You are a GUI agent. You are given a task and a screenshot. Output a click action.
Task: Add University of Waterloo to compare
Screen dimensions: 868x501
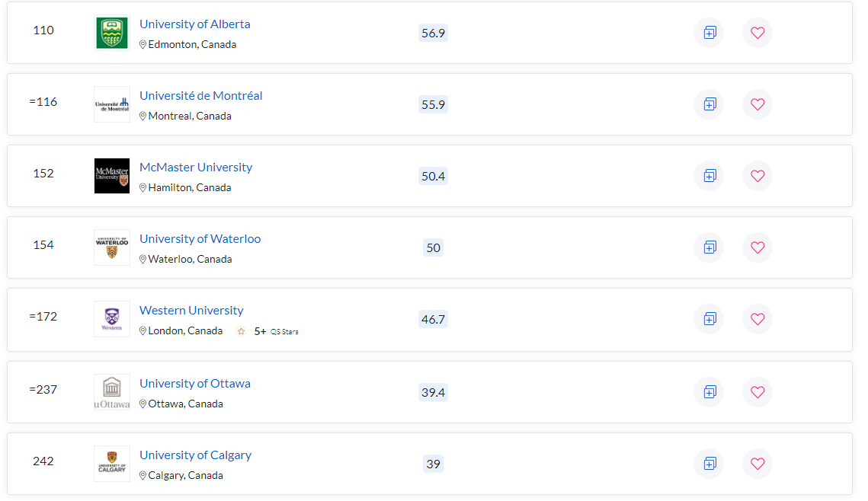(x=709, y=247)
